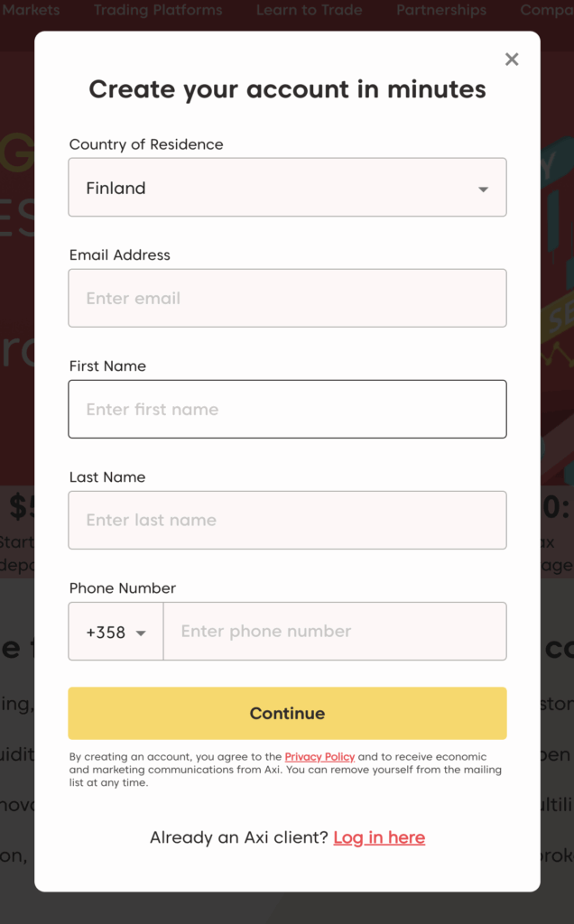
Task: Close the account creation dialog
Action: 512,60
